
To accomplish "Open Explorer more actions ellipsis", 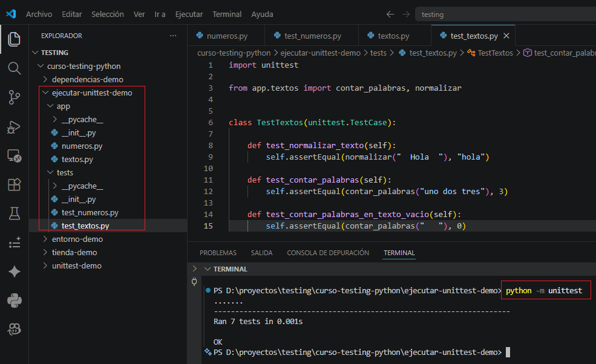I will pos(173,35).
